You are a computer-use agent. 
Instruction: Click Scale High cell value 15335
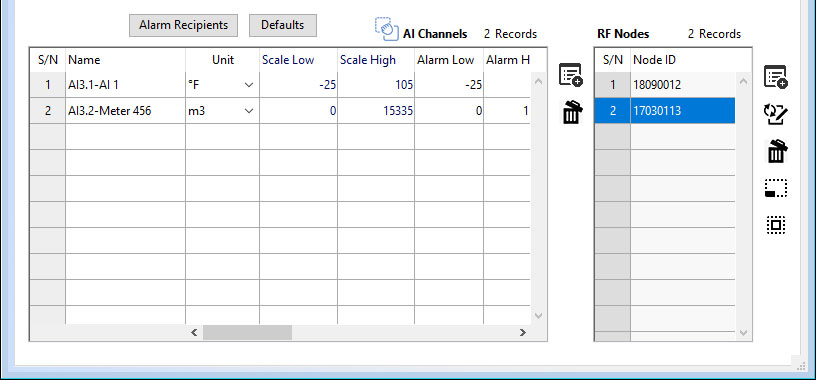coord(376,111)
